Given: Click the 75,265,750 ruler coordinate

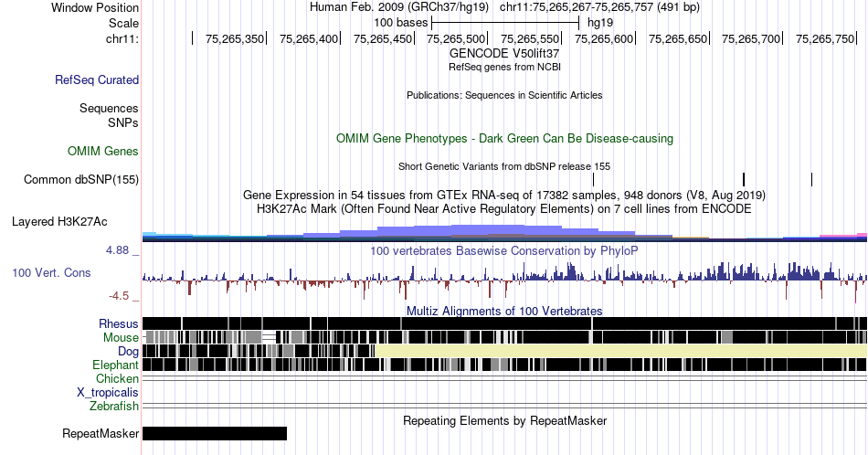Looking at the screenshot, I should tap(825, 38).
